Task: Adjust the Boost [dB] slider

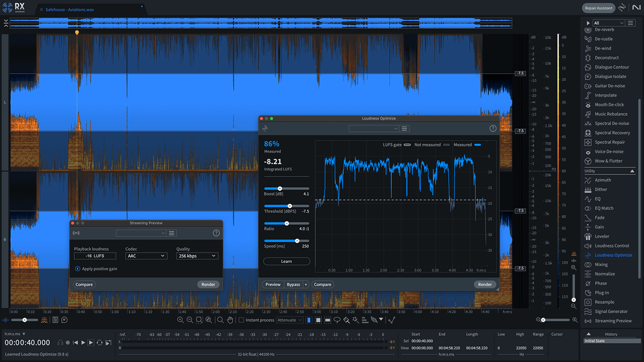Action: [x=286, y=188]
